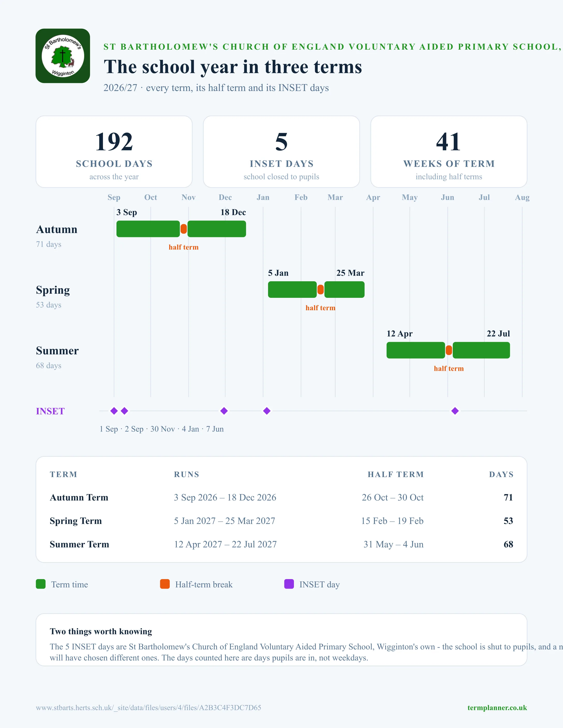The height and width of the screenshot is (728, 563).
Task: Click the orange Half-term break legend swatch
Action: [x=165, y=584]
